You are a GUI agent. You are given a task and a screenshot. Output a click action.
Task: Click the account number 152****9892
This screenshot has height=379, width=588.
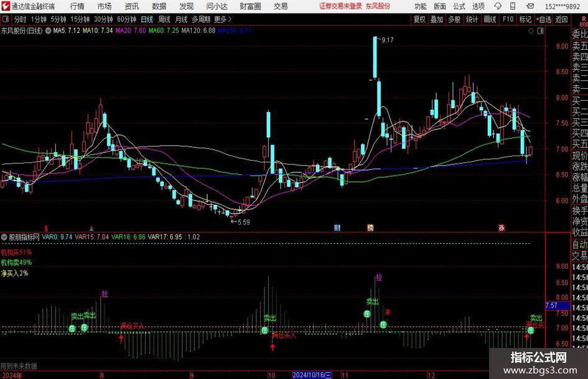click(562, 6)
